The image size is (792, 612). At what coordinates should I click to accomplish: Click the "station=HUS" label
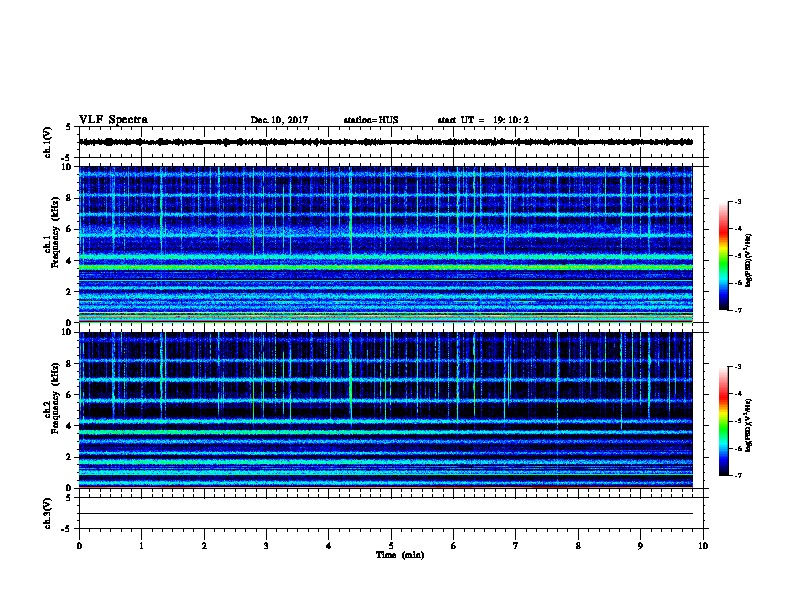(x=371, y=120)
